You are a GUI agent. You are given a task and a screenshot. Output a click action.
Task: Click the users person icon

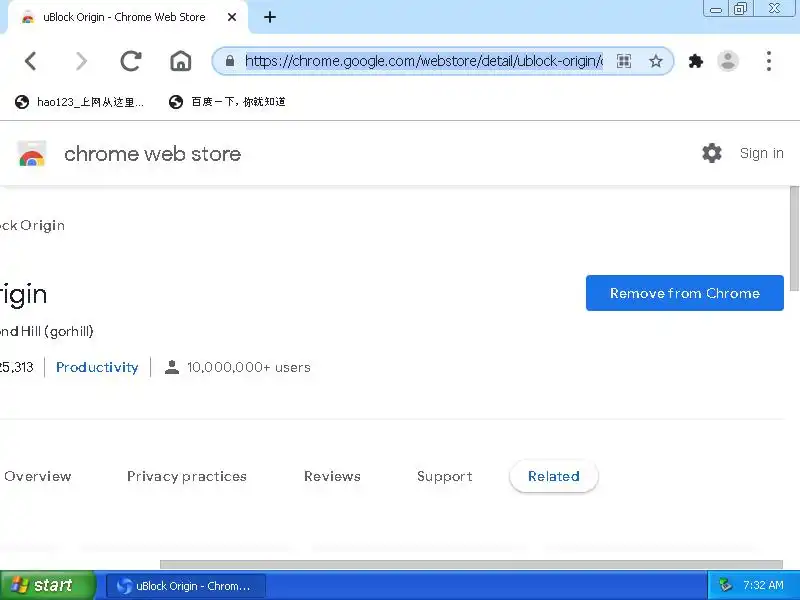[x=172, y=367]
